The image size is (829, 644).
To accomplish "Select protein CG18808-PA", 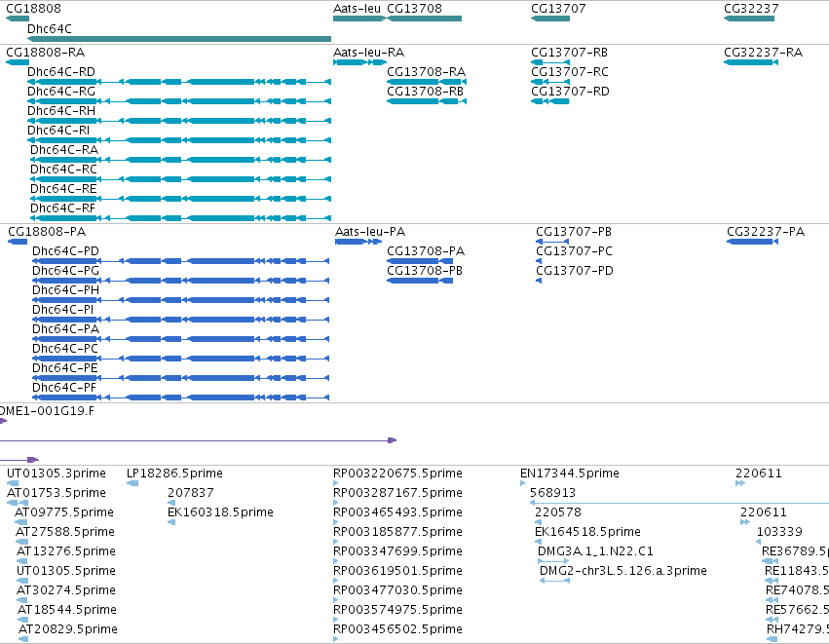I will coord(18,242).
